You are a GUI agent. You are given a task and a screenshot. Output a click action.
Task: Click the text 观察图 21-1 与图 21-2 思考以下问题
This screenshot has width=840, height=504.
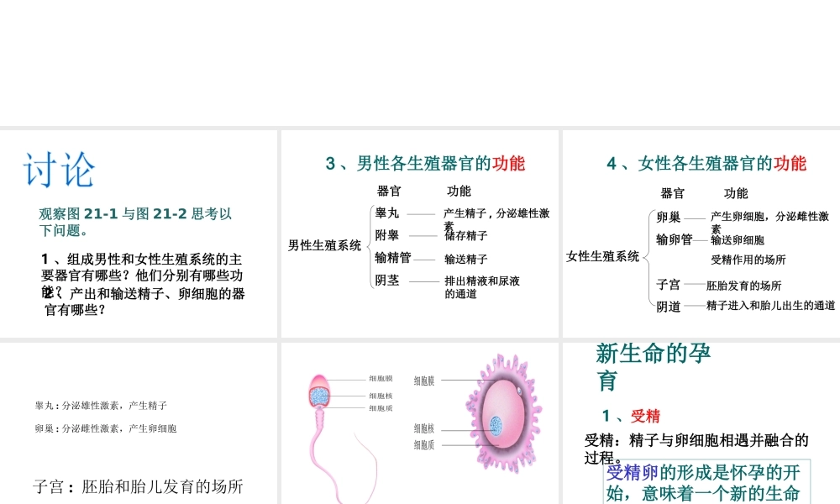tap(135, 222)
